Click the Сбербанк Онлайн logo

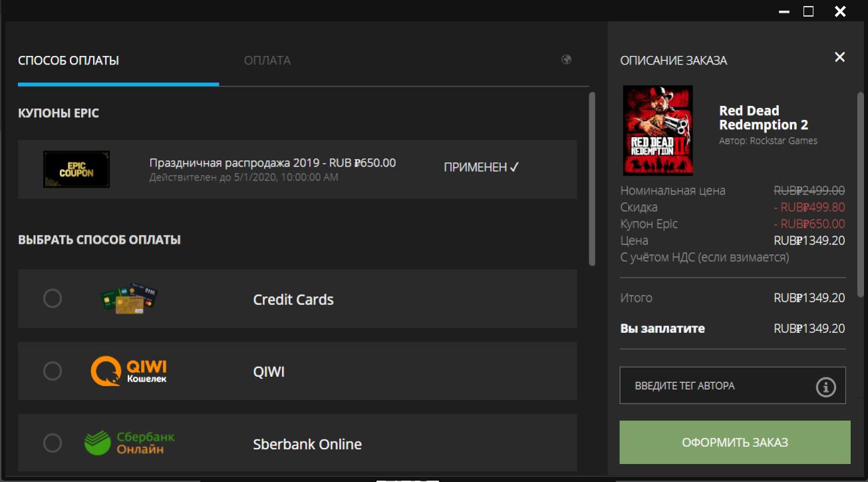pos(130,443)
